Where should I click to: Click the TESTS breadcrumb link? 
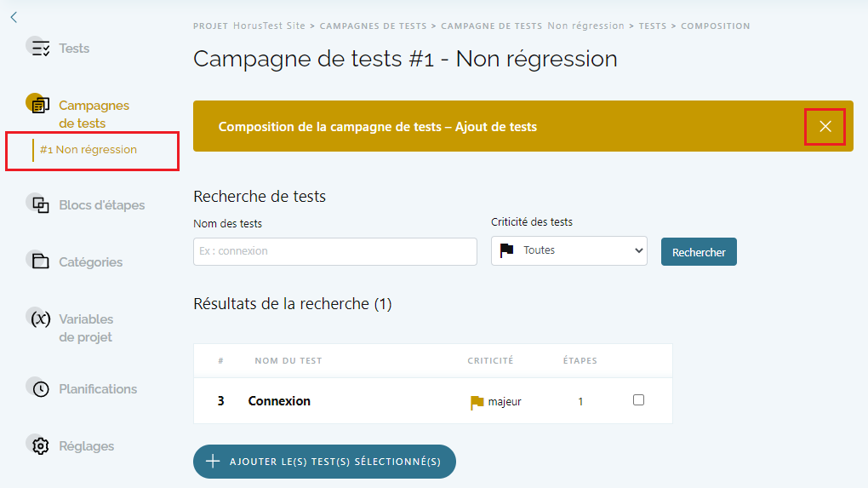[x=653, y=26]
